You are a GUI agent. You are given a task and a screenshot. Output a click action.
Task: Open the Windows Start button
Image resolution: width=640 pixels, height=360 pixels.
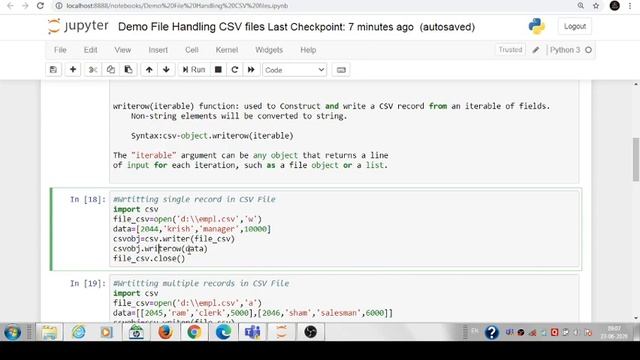coord(13,332)
